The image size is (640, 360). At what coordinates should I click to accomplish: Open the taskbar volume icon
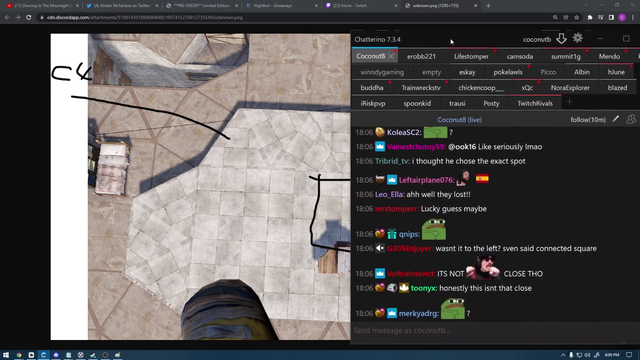point(587,355)
